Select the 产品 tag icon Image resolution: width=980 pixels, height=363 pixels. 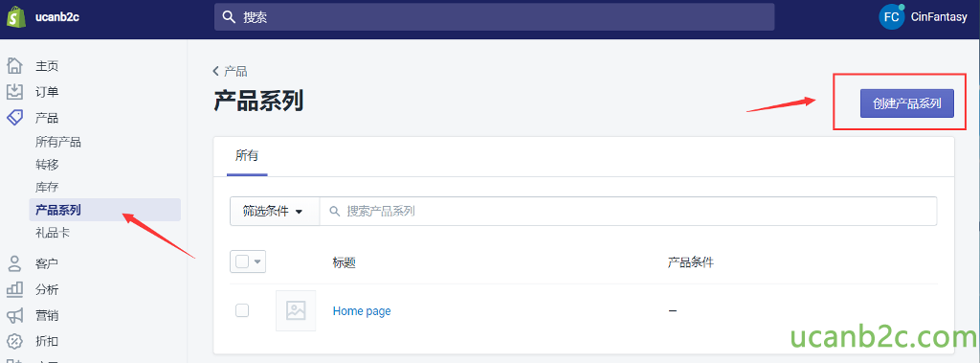(14, 118)
